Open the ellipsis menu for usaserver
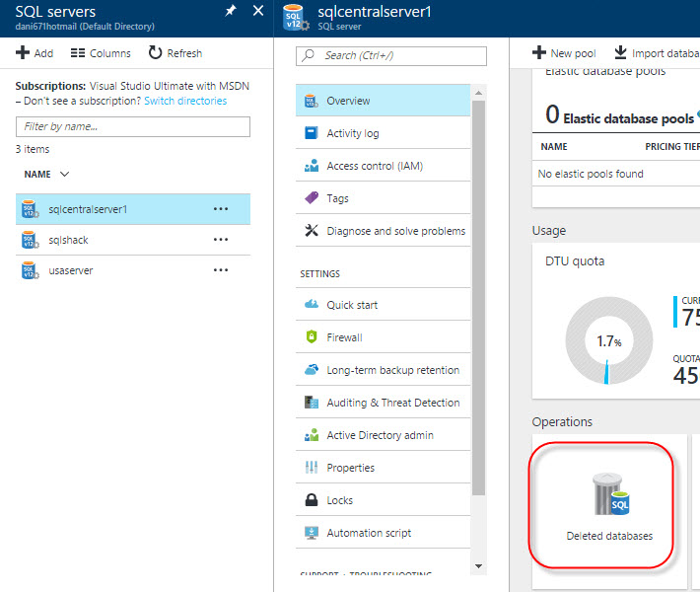The width and height of the screenshot is (700, 592). pyautogui.click(x=221, y=270)
